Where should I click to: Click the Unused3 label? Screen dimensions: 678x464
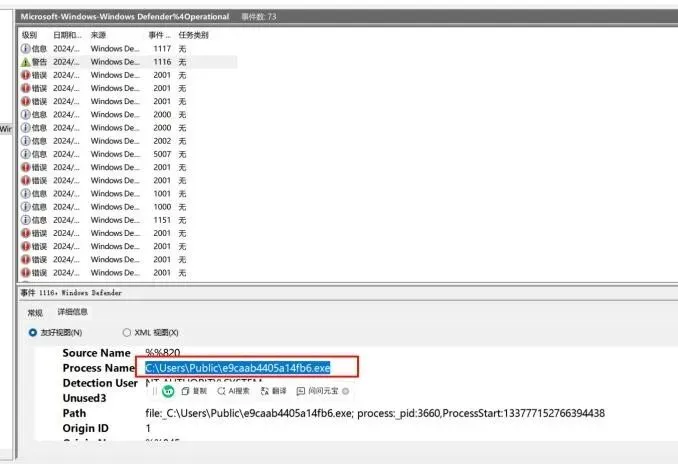[x=84, y=398]
